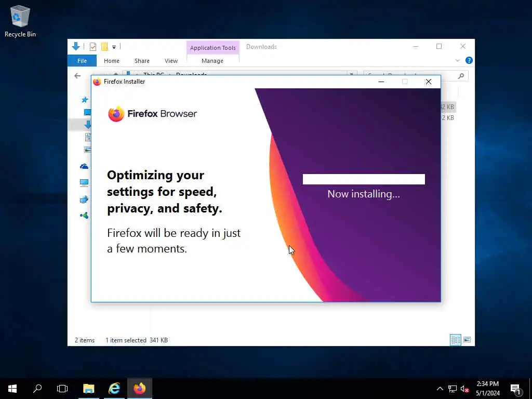The image size is (532, 399).
Task: Click the Properties checkmark icon in the Quick Access Toolbar
Action: [93, 47]
